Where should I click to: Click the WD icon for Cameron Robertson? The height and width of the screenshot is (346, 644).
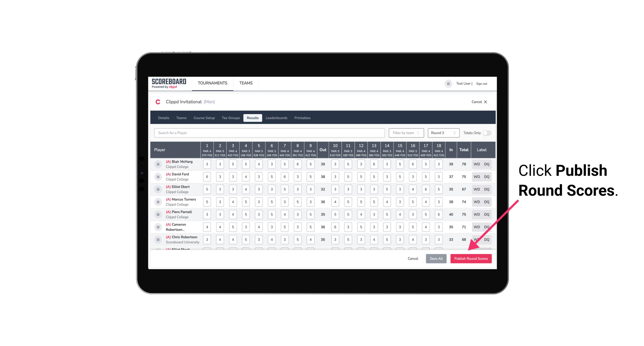476,227
